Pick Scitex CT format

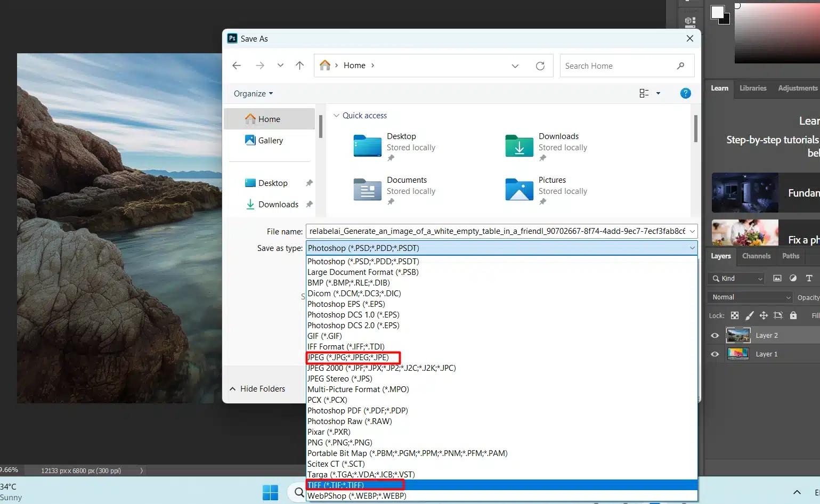(501, 464)
